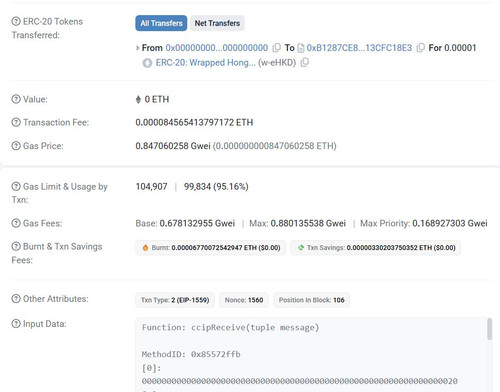
Task: Click the Nonce: 1560 badge
Action: (244, 300)
